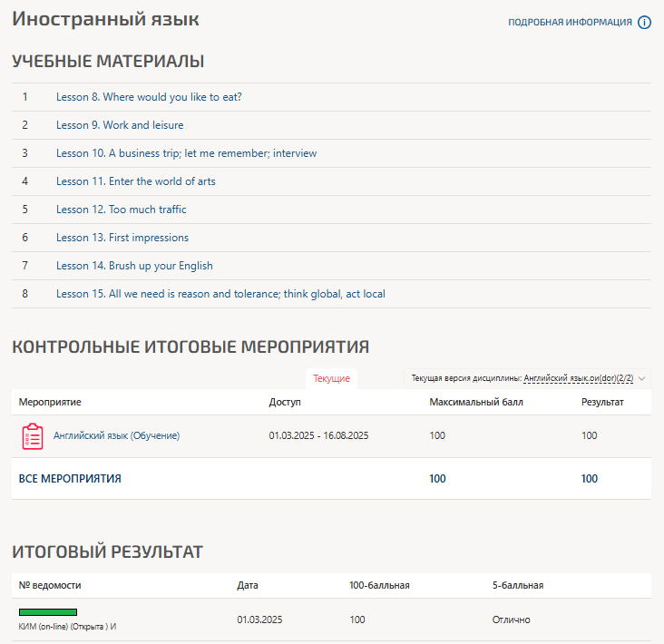The width and height of the screenshot is (664, 644).
Task: Open Lesson 9. Work and leisure
Action: point(120,125)
